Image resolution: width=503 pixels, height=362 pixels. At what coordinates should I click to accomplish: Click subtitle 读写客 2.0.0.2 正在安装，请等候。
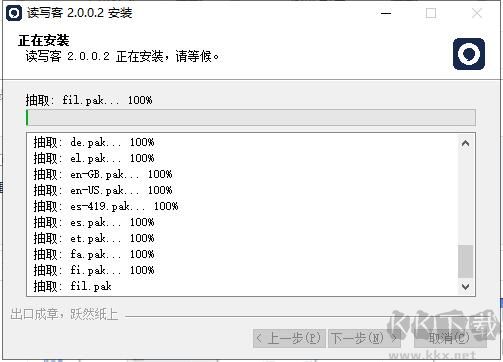122,56
